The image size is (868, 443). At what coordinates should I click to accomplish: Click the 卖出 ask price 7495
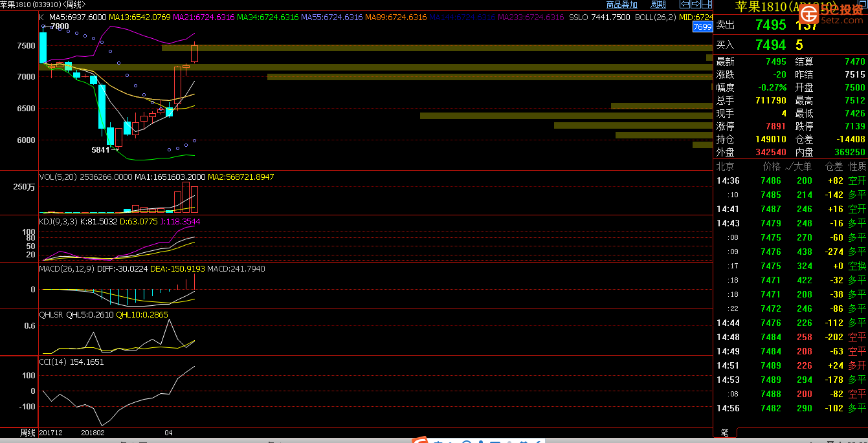[771, 25]
